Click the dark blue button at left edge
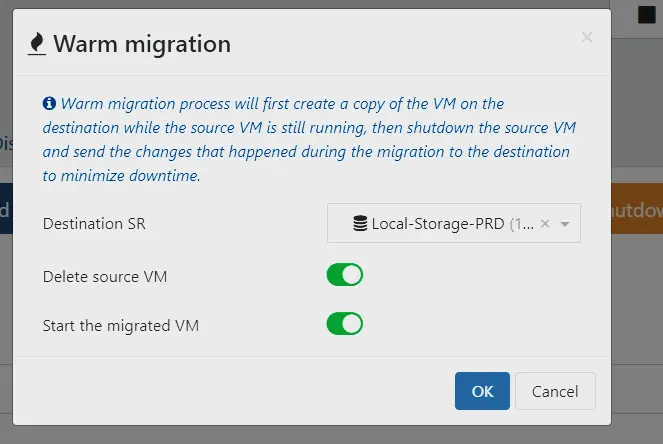663x444 pixels. point(5,210)
